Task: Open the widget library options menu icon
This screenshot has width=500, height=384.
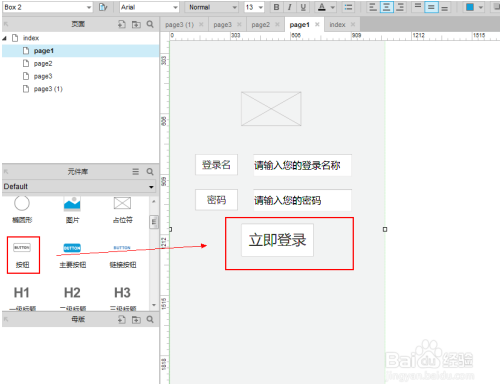Action: (x=135, y=171)
